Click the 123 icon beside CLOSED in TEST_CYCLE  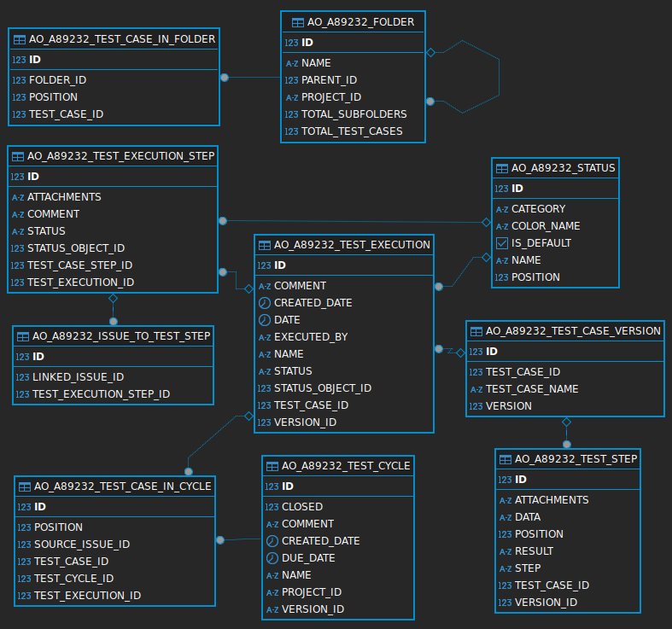click(272, 507)
